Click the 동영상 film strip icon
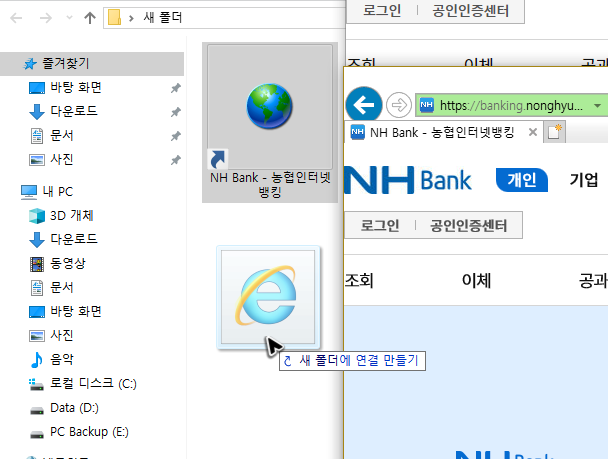 (37, 264)
